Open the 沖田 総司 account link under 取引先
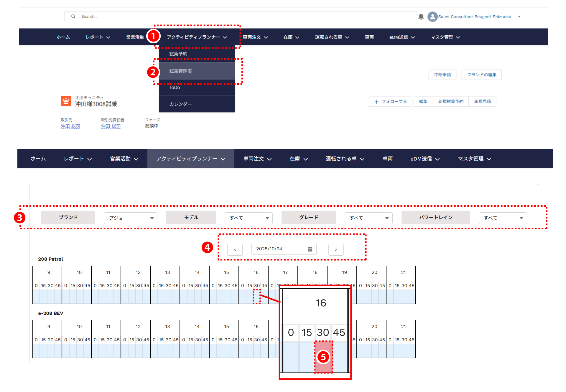This screenshot has height=392, width=566. coord(70,126)
